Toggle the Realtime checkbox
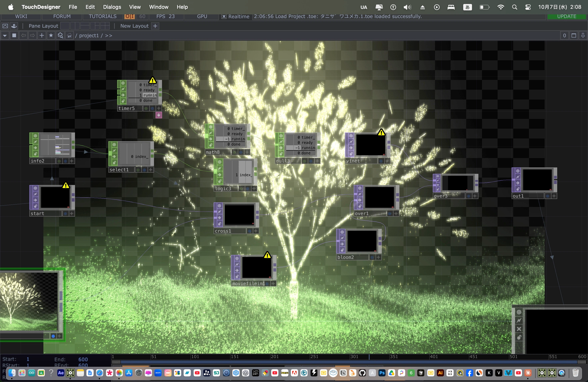The image size is (588, 382). 224,17
